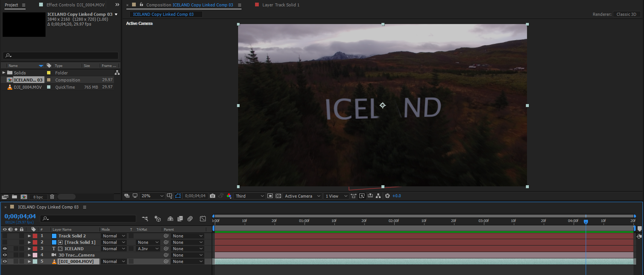The image size is (644, 275).
Task: Show the [Track Solid 1] layer
Action: click(x=5, y=242)
